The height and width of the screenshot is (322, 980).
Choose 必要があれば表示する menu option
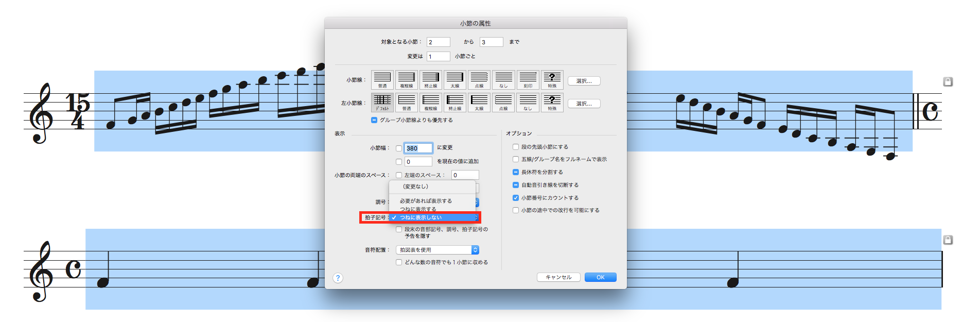[x=426, y=201]
